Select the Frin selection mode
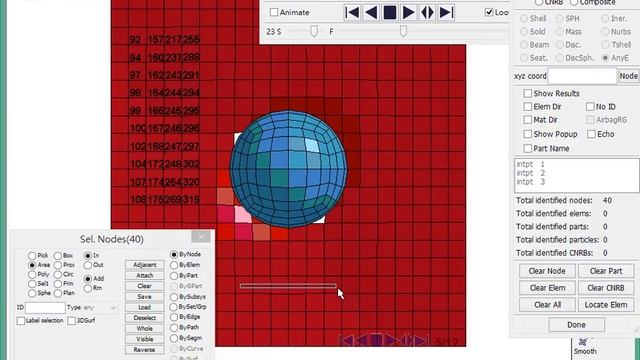This screenshot has width=640, height=360. click(x=58, y=284)
